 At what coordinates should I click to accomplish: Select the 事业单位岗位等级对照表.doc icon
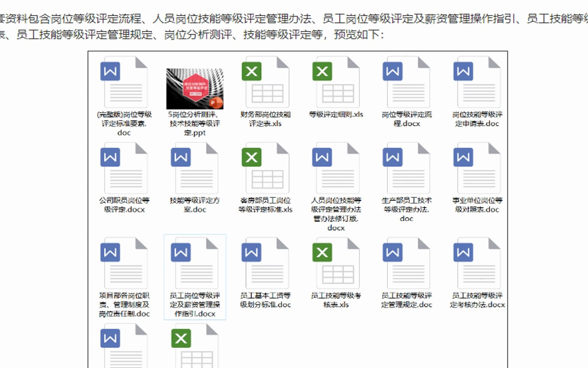pyautogui.click(x=477, y=168)
